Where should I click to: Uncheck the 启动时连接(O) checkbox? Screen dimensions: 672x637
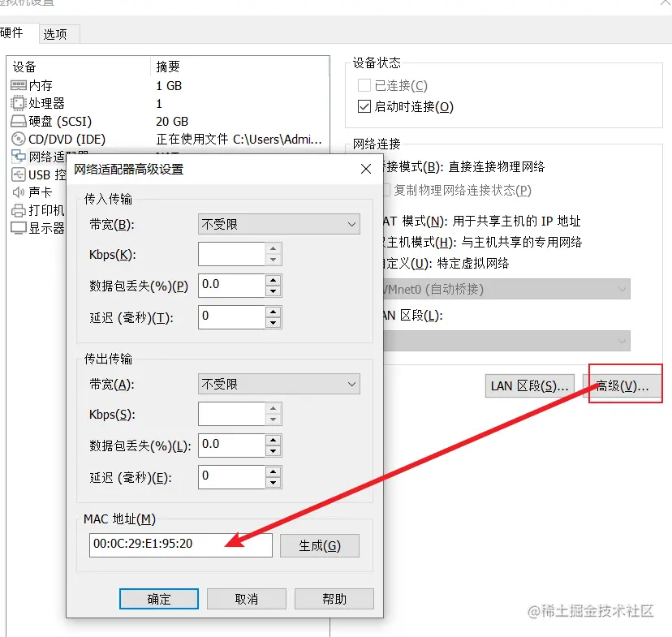click(364, 106)
